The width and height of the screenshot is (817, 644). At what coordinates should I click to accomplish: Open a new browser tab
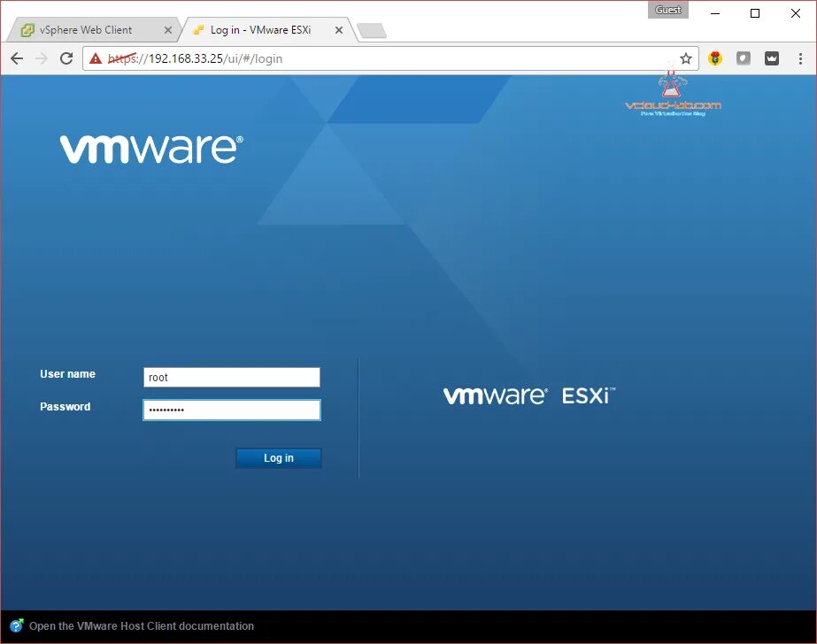(x=372, y=28)
